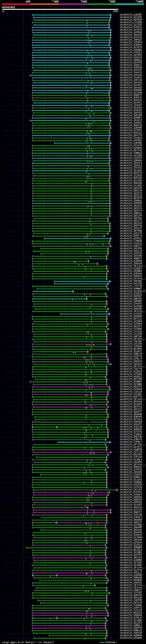This screenshot has height=644, width=146.
Task: Select label UniRef100_Q75LJ7
Action: [131, 359]
